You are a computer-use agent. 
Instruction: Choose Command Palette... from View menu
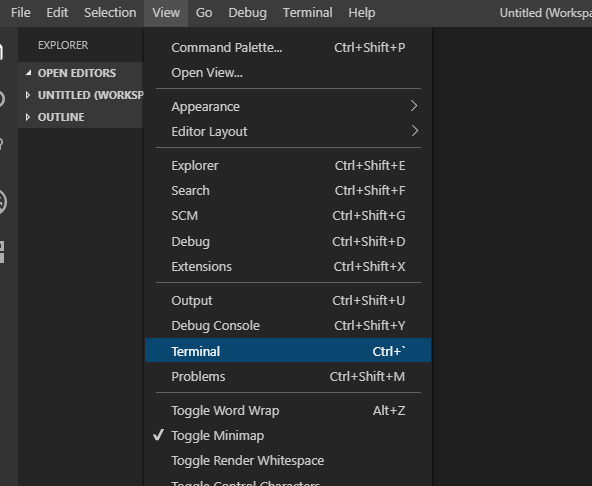(288, 48)
